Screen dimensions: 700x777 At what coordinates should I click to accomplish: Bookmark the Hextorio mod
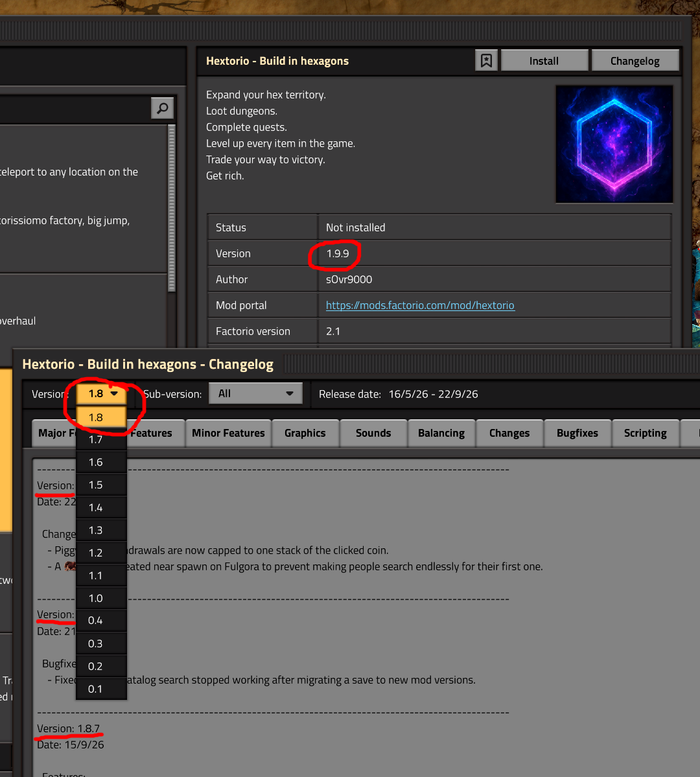pos(486,60)
